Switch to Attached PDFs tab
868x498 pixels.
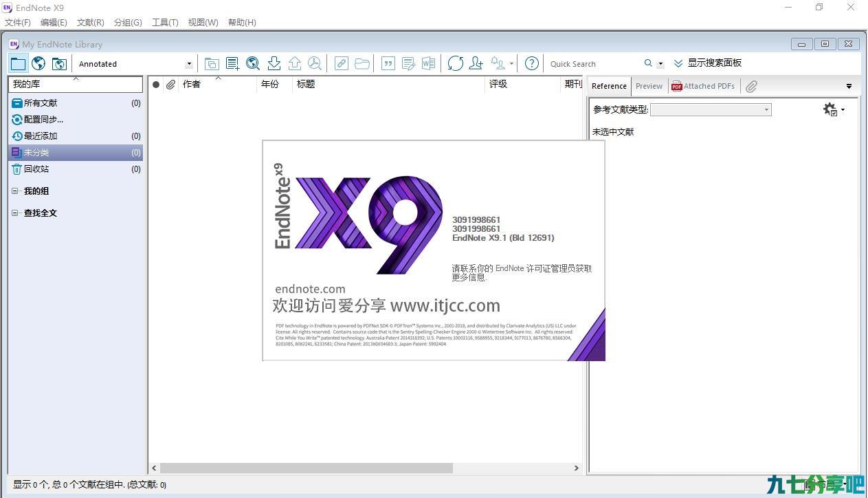point(704,86)
